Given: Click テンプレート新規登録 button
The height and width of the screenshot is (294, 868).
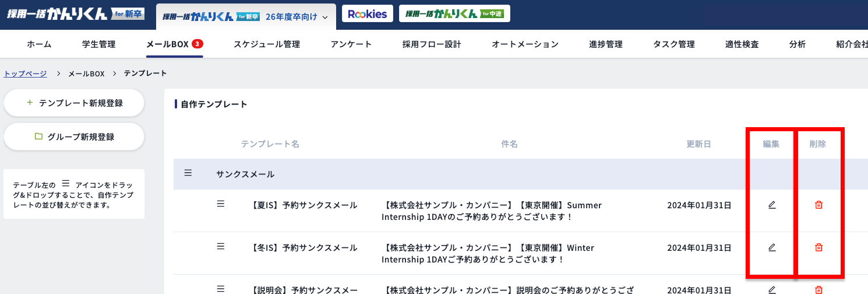Looking at the screenshot, I should (x=74, y=103).
